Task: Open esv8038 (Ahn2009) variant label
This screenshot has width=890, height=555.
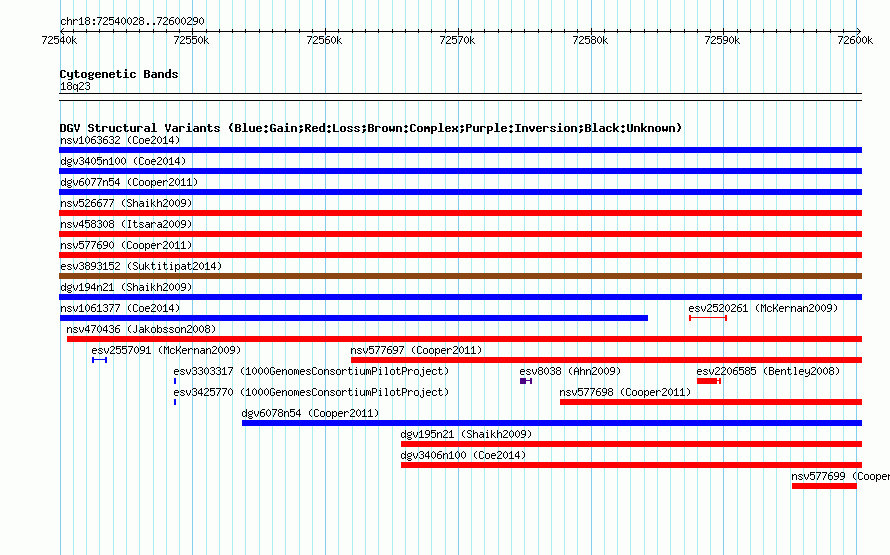Action: coord(570,371)
